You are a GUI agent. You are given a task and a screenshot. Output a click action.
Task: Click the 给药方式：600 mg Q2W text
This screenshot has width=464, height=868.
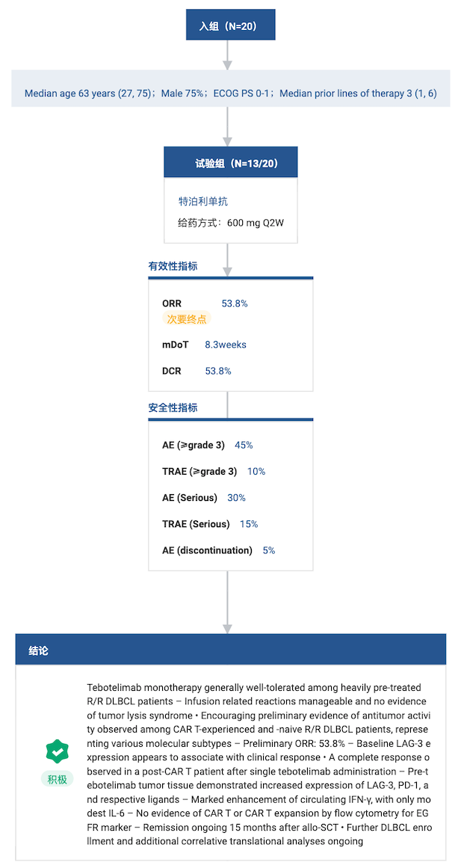tap(231, 224)
